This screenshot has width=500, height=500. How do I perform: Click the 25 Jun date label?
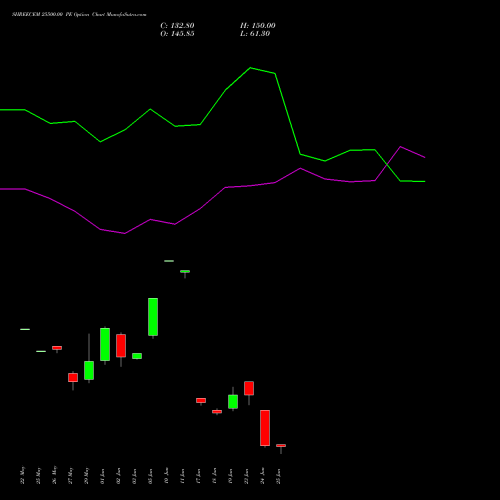tap(278, 476)
